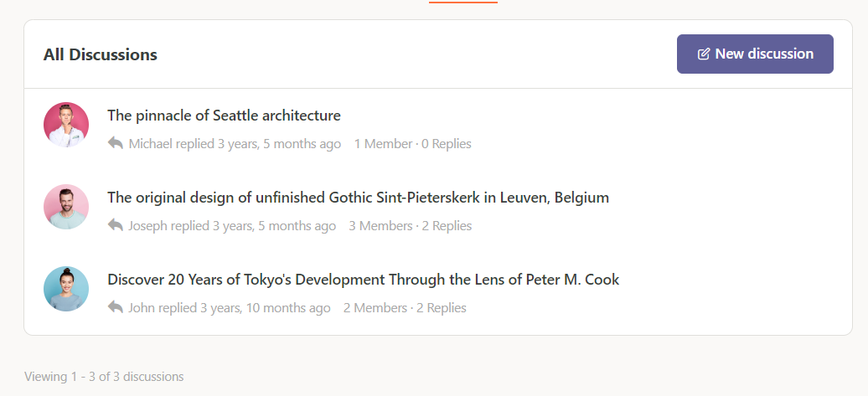Image resolution: width=868 pixels, height=396 pixels.
Task: Click Joseph's avatar on the Leuven discussion
Action: coord(66,207)
